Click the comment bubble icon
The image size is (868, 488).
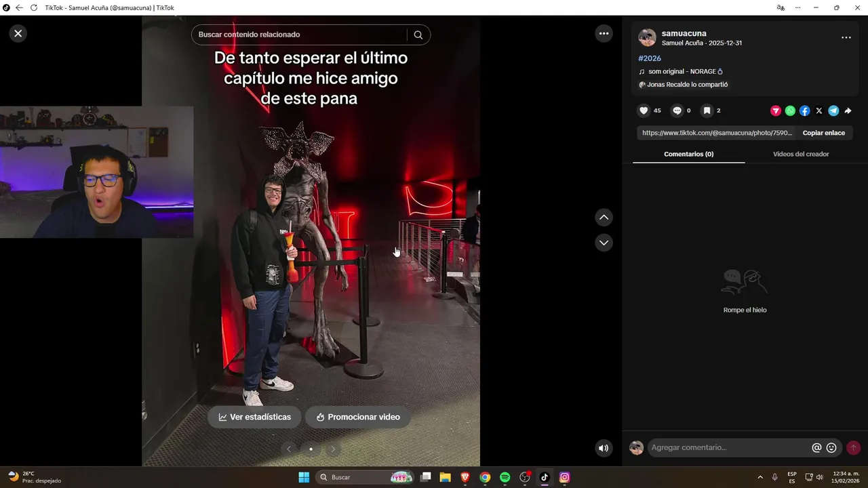click(677, 110)
